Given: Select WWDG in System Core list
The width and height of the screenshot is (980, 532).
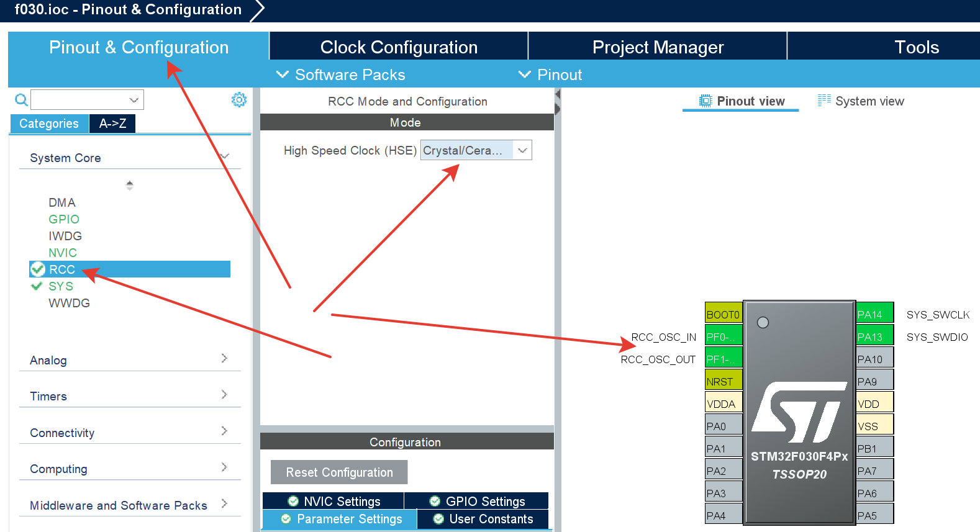Looking at the screenshot, I should pyautogui.click(x=69, y=303).
